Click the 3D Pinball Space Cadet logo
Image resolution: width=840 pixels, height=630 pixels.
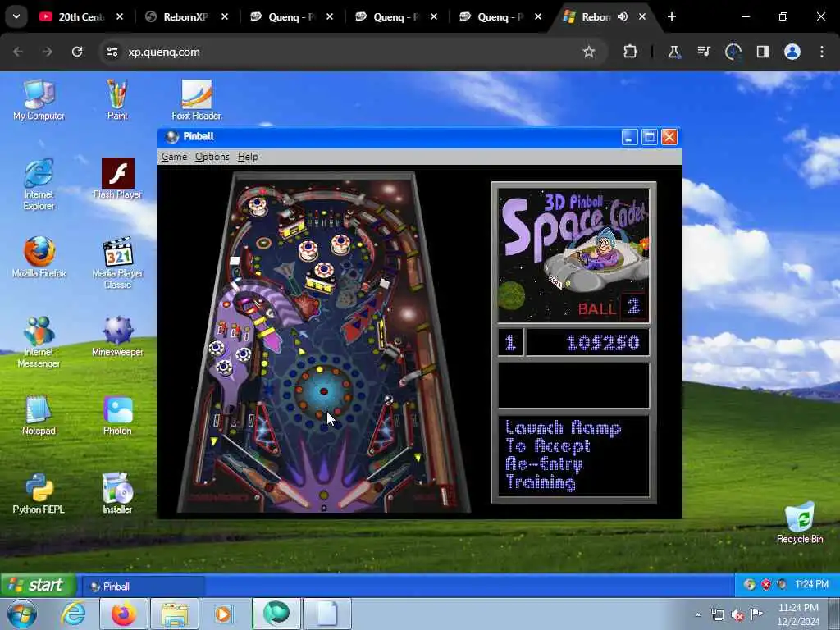[x=573, y=256]
